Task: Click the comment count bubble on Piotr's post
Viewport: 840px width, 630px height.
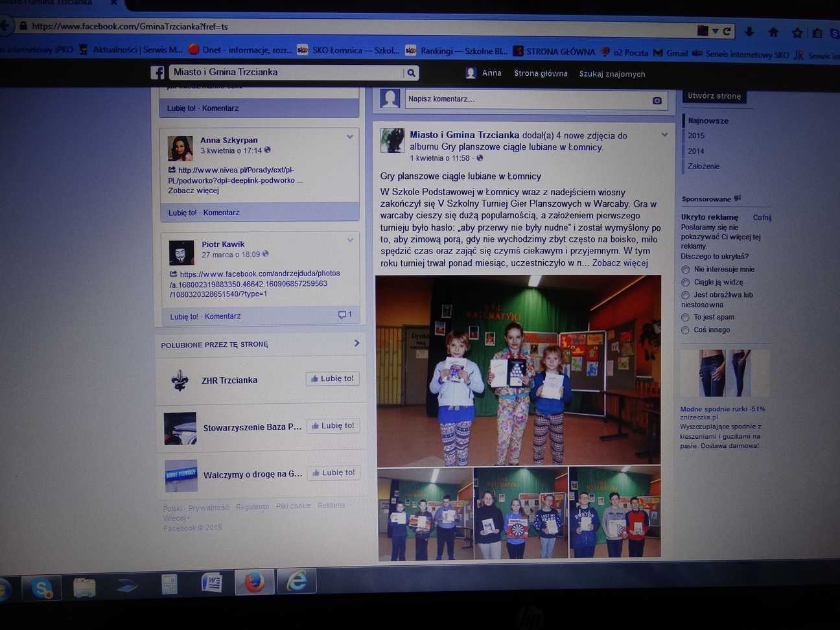Action: [345, 314]
